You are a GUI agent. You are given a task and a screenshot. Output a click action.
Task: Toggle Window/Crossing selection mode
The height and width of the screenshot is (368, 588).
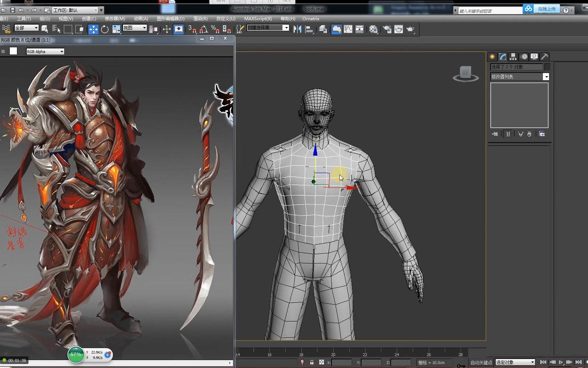[x=79, y=29]
